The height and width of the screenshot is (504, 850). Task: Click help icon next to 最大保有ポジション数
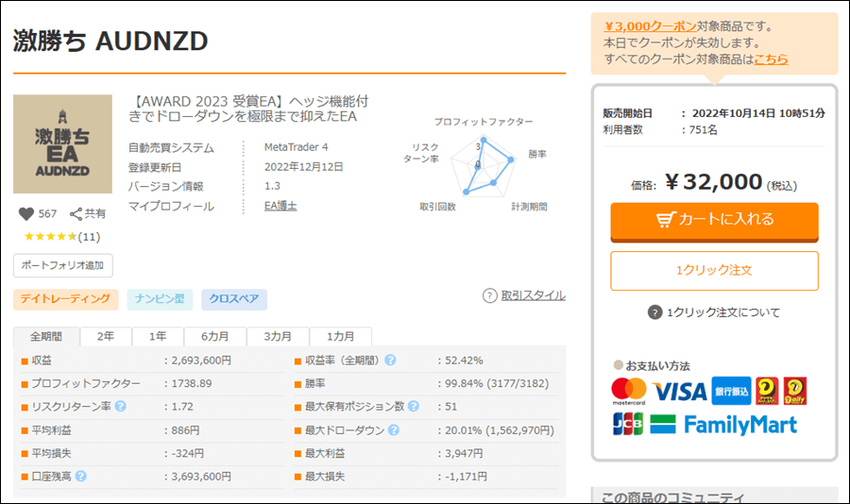pyautogui.click(x=413, y=407)
